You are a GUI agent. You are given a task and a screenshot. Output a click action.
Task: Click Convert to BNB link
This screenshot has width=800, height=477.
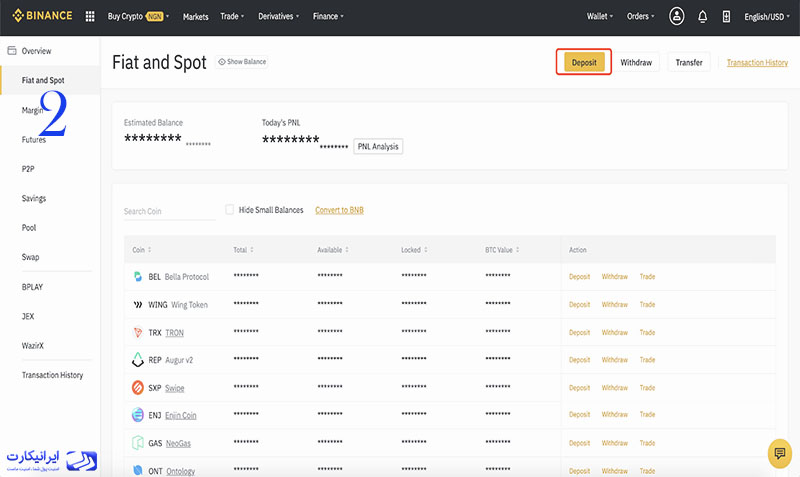click(339, 210)
